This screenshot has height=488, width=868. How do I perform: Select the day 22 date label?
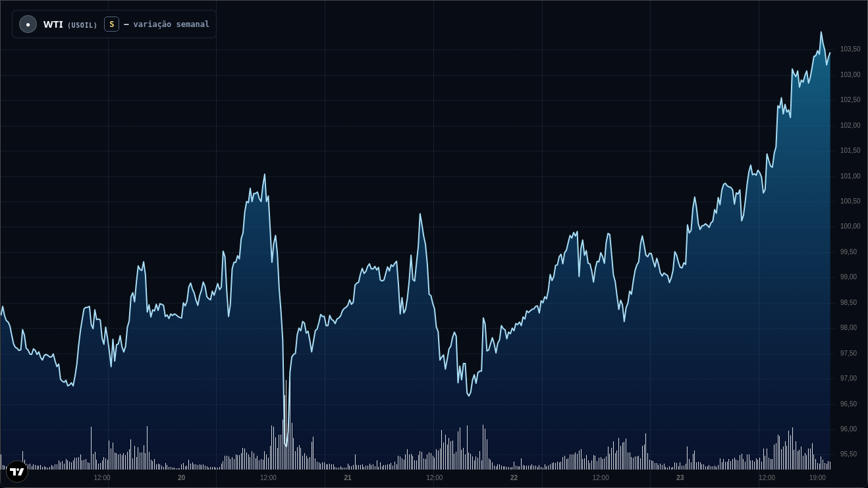click(514, 477)
